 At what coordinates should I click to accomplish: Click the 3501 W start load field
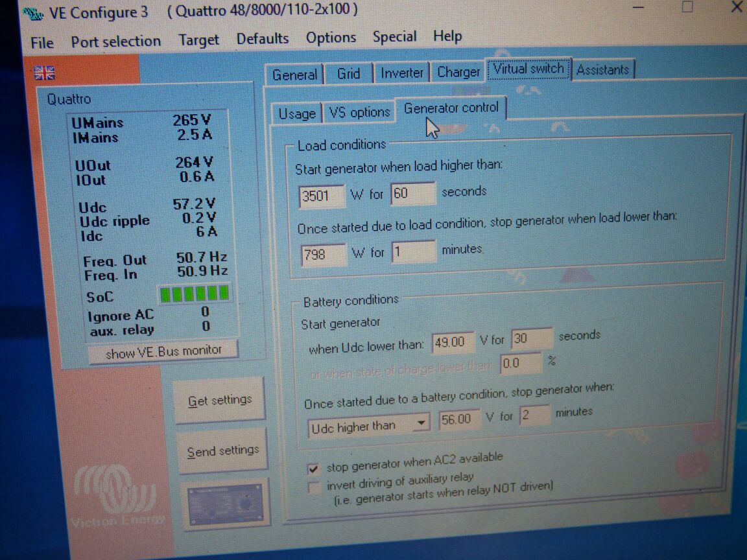[322, 196]
